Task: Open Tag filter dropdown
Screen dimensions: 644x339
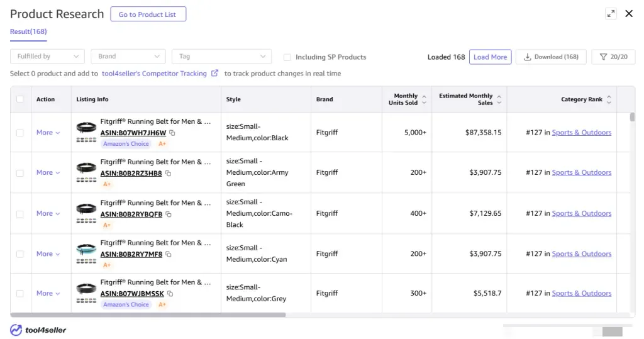Action: [222, 57]
